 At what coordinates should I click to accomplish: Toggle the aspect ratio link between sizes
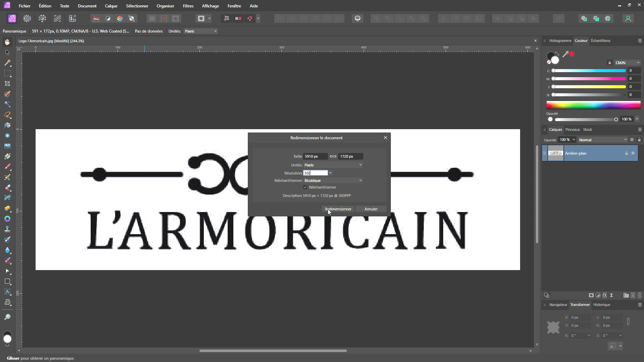click(333, 156)
